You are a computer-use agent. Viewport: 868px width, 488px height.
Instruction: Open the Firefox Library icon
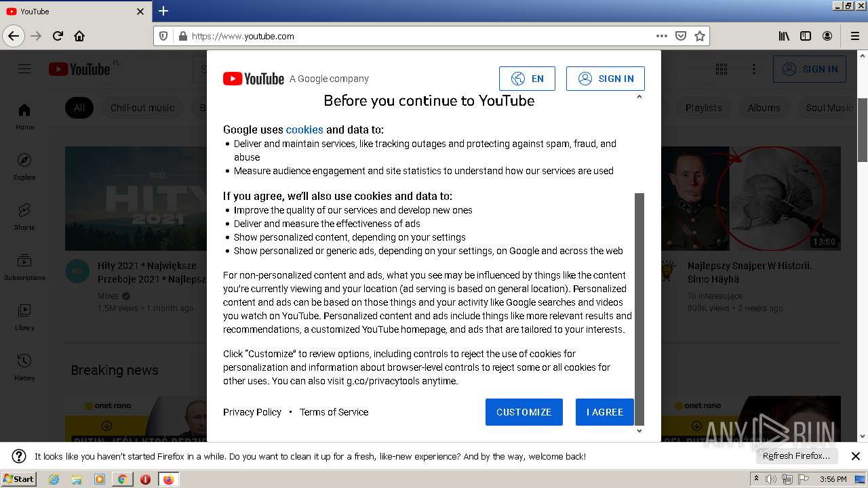784,36
